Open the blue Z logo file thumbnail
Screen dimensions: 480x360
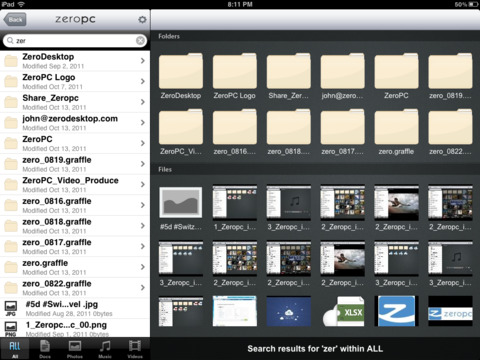tap(396, 311)
